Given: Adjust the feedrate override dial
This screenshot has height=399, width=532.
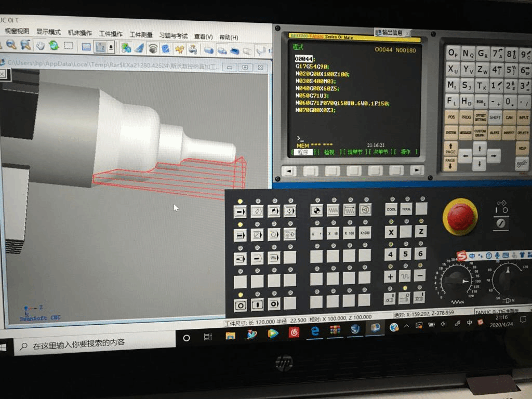Looking at the screenshot, I should [457, 281].
